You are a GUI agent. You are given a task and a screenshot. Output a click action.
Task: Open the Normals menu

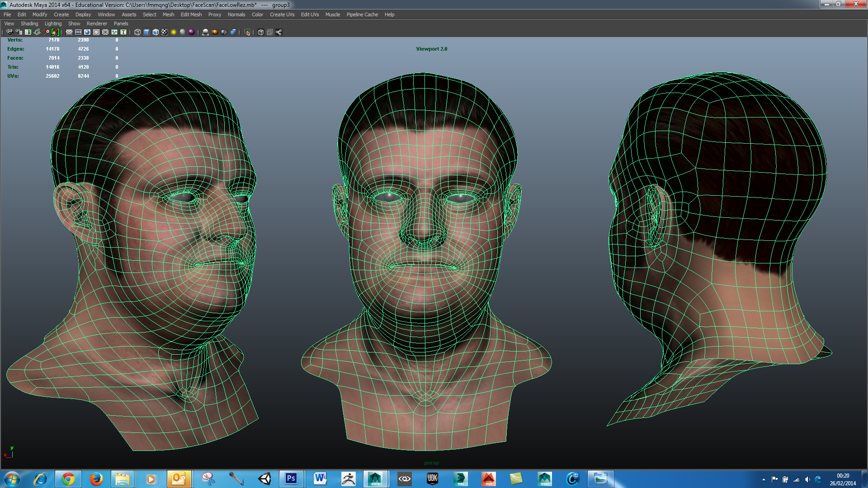(x=236, y=14)
